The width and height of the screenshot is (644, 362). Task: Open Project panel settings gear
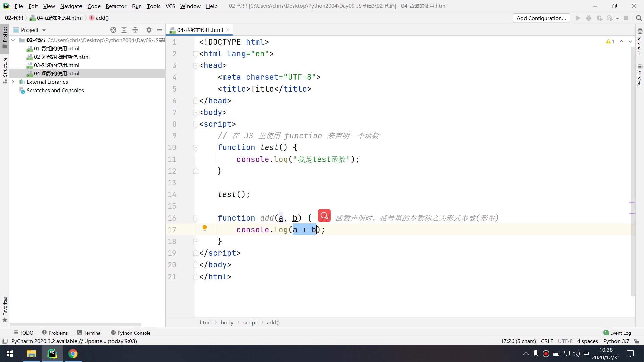click(149, 30)
